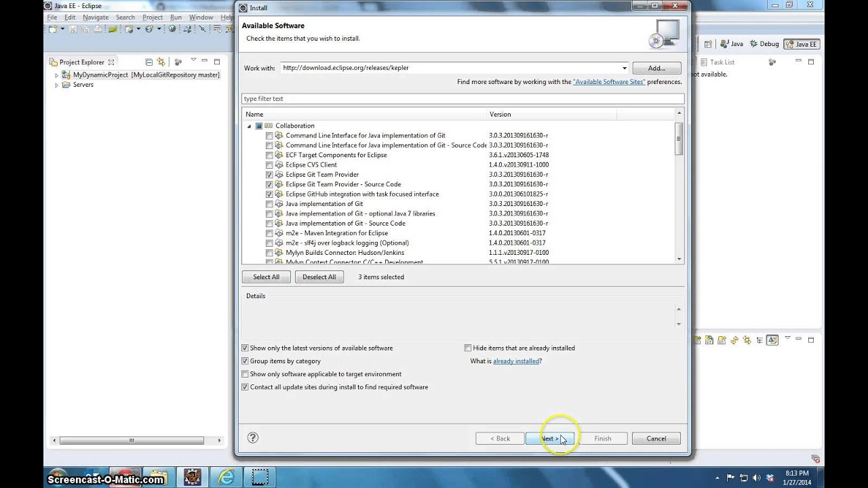The width and height of the screenshot is (868, 488).
Task: Uncheck Eclipse Git Team Provider checkbox
Action: tap(269, 175)
